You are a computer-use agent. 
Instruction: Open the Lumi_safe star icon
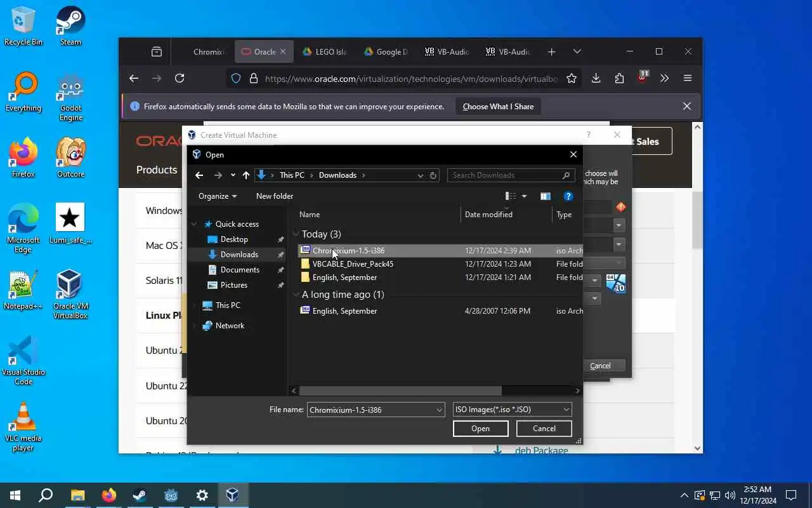pos(70,224)
